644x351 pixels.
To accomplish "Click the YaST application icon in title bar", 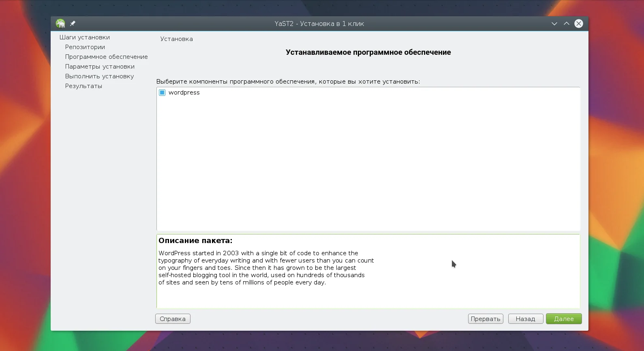I will 60,24.
